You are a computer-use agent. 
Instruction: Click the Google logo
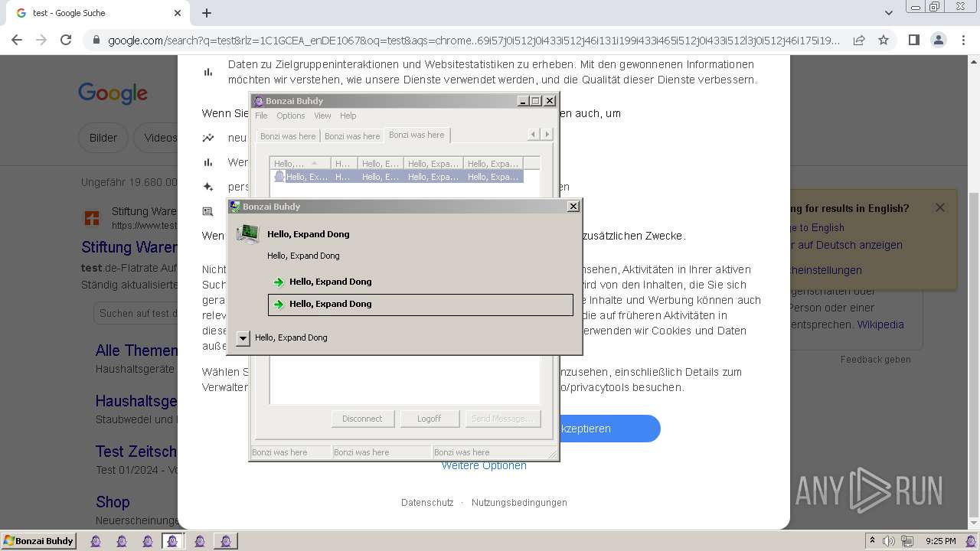pyautogui.click(x=113, y=93)
